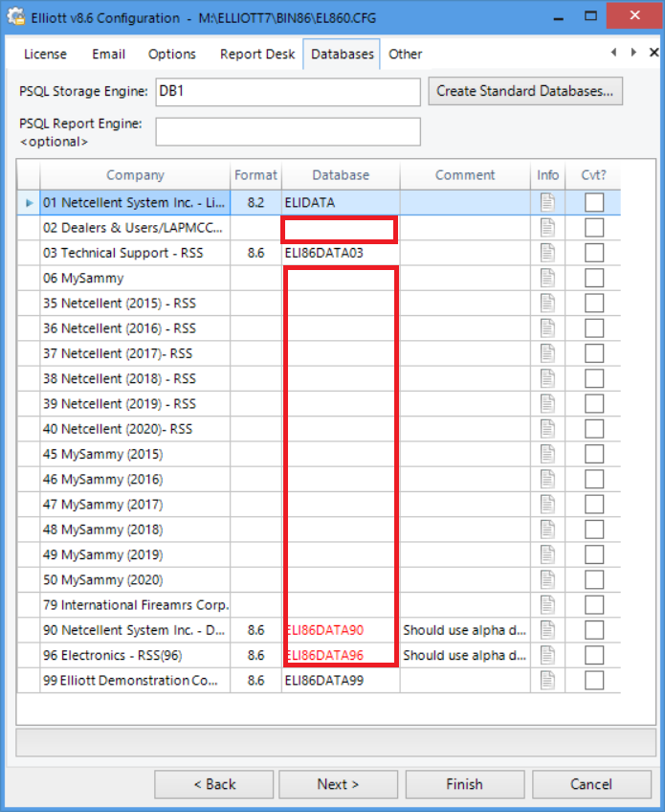
Task: Advance with the Next button
Action: click(338, 784)
